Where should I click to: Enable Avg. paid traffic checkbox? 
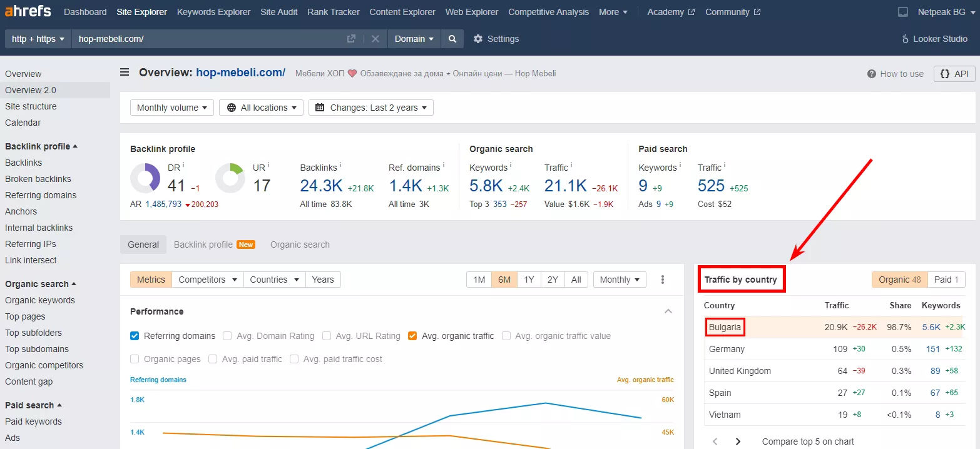(x=213, y=359)
